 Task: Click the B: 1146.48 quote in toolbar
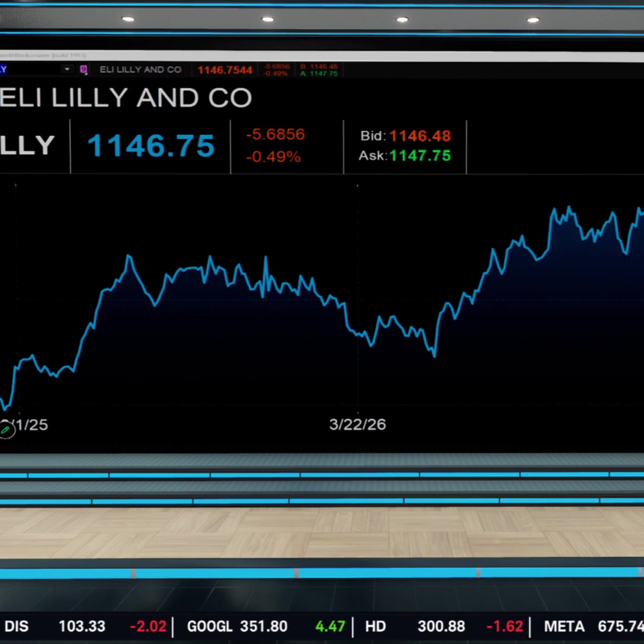pos(319,67)
